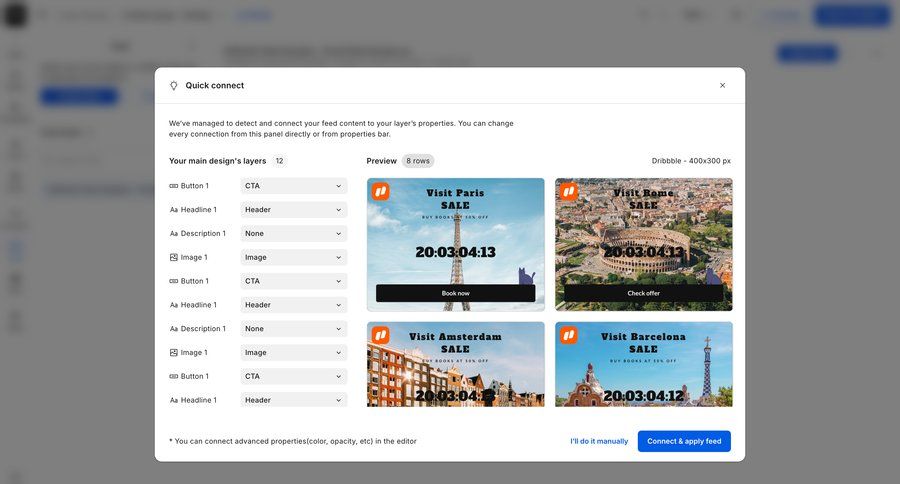
Task: Choose I'll do it manually
Action: tap(599, 442)
